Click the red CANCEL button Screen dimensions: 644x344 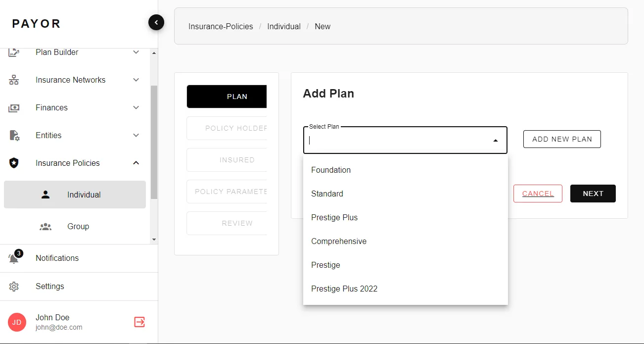538,194
